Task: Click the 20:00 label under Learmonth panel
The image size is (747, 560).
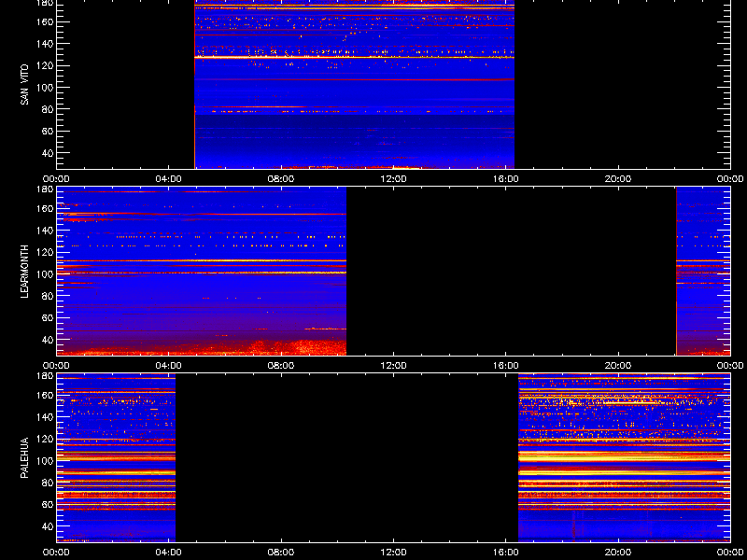Action: point(618,366)
